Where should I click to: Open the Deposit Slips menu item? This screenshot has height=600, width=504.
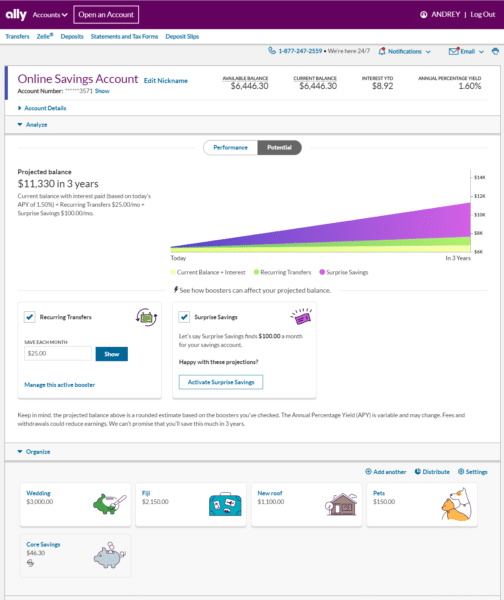pyautogui.click(x=182, y=36)
